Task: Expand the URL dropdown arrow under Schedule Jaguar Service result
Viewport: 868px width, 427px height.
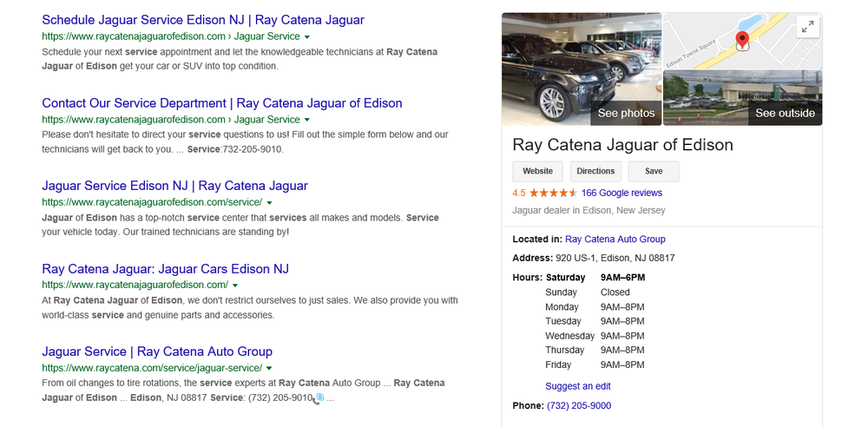Action: [307, 36]
